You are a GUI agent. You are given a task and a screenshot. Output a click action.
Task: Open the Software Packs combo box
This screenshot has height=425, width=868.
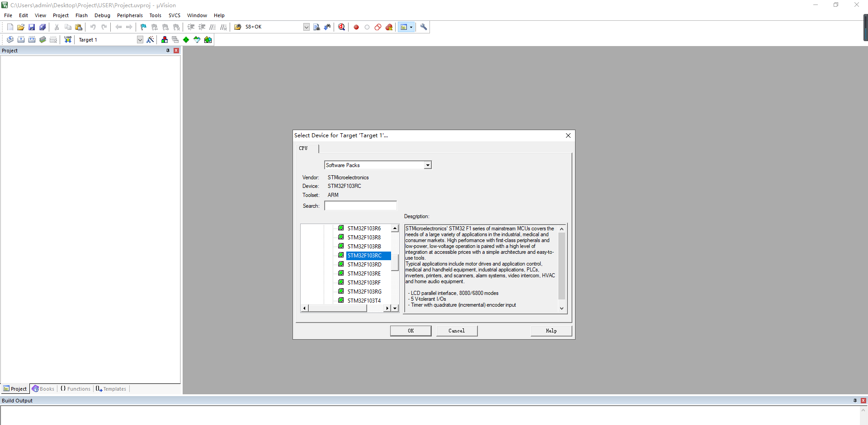(378, 165)
